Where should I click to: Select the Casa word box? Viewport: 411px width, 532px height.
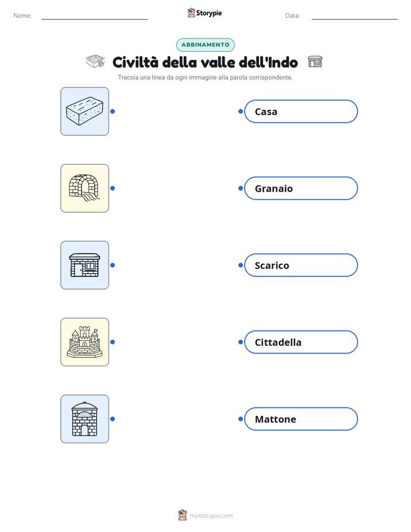pyautogui.click(x=301, y=111)
